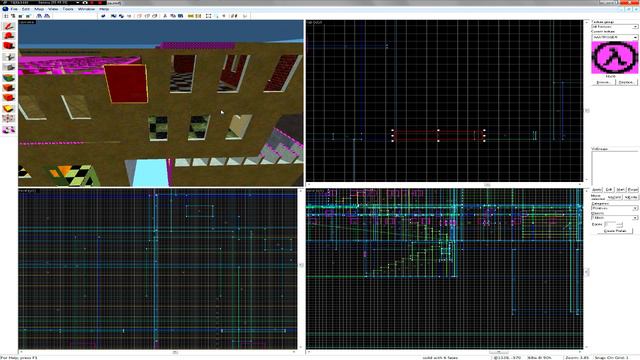Select the Selection arrow tool

[x=9, y=26]
